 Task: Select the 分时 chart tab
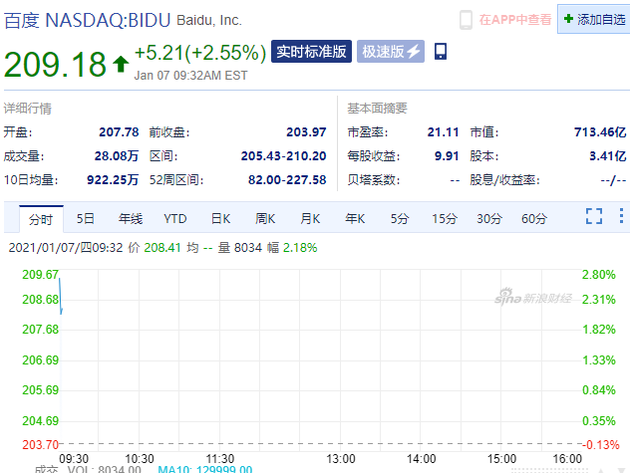(41, 219)
